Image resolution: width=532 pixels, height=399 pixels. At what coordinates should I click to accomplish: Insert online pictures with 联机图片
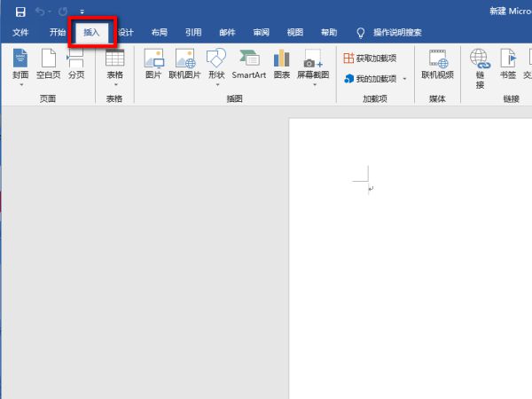[185, 64]
